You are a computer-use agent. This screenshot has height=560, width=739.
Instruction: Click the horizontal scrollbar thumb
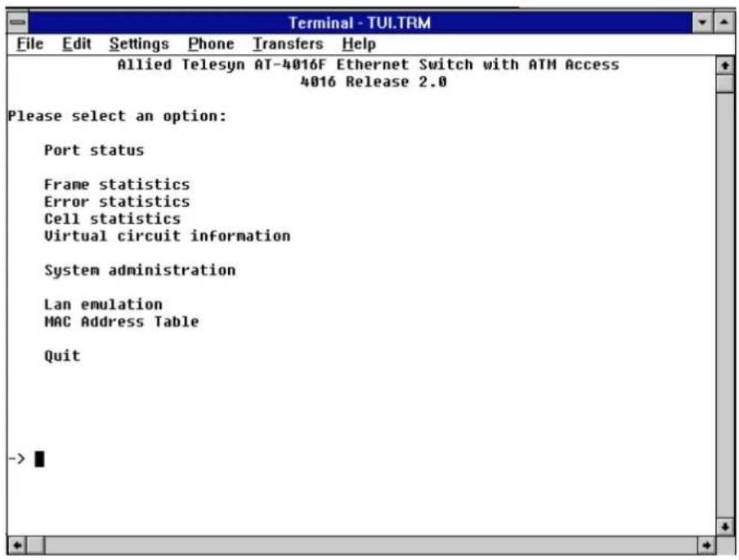[x=36, y=545]
